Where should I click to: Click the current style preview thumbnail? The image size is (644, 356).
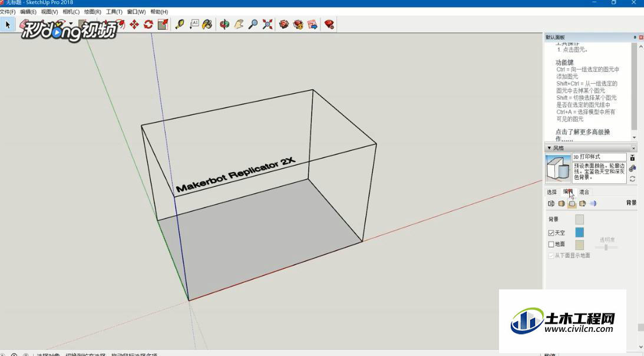coord(558,168)
